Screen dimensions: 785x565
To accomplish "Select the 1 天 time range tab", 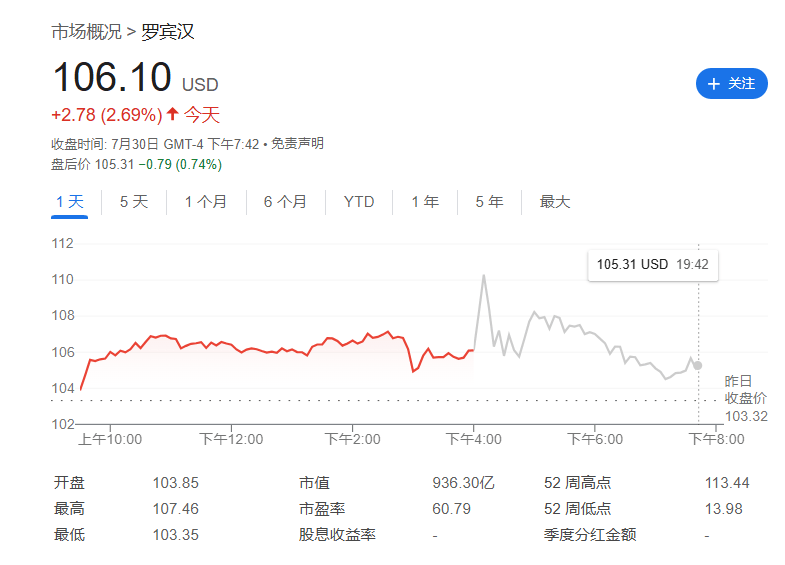I will coord(70,202).
